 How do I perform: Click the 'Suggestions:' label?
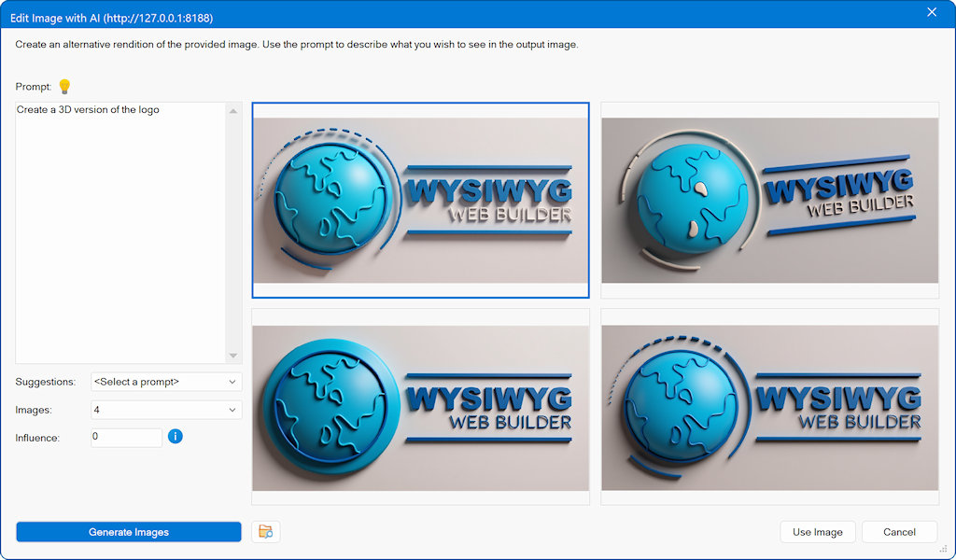(x=45, y=382)
